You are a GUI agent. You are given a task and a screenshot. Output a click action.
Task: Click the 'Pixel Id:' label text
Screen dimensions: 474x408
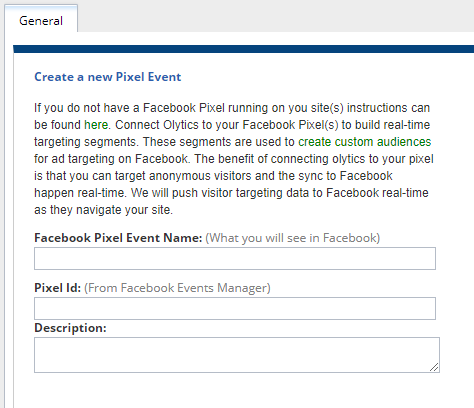point(57,288)
